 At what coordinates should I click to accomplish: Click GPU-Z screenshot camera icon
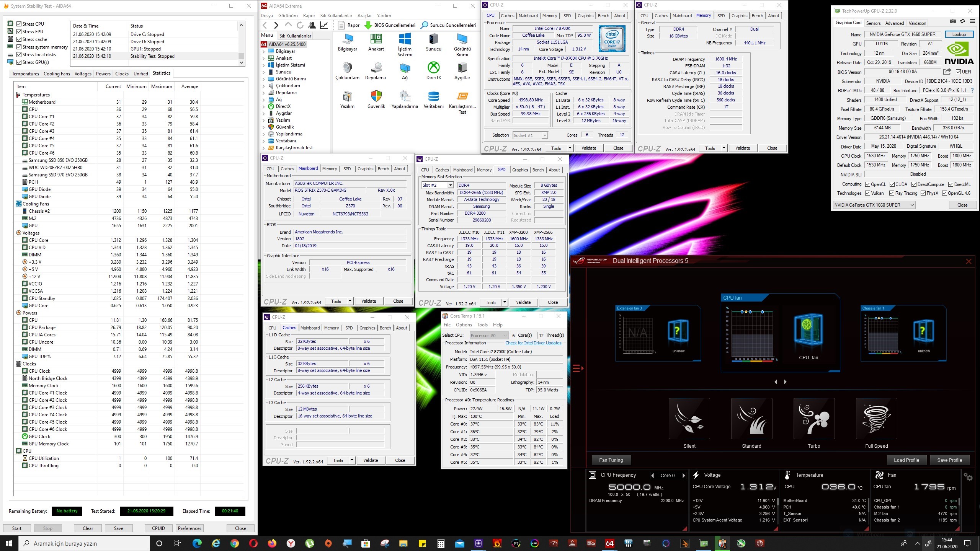[x=953, y=21]
